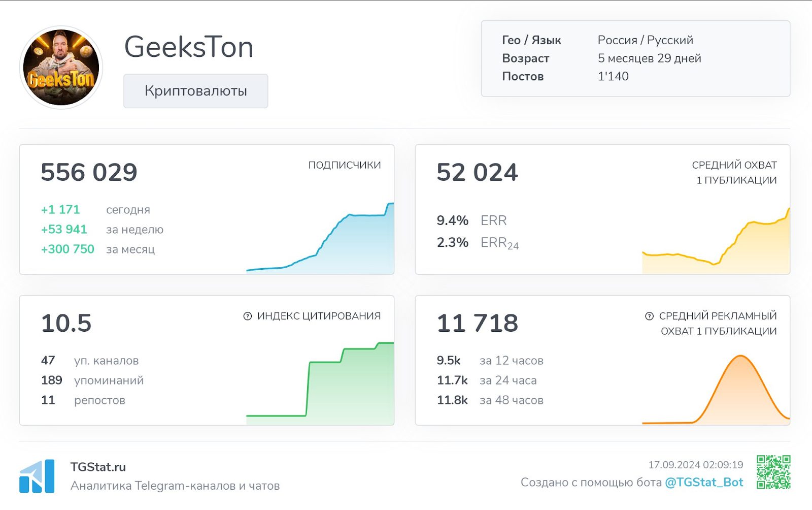Select the subscriber count 556 029
This screenshot has height=510, width=812.
(x=89, y=172)
